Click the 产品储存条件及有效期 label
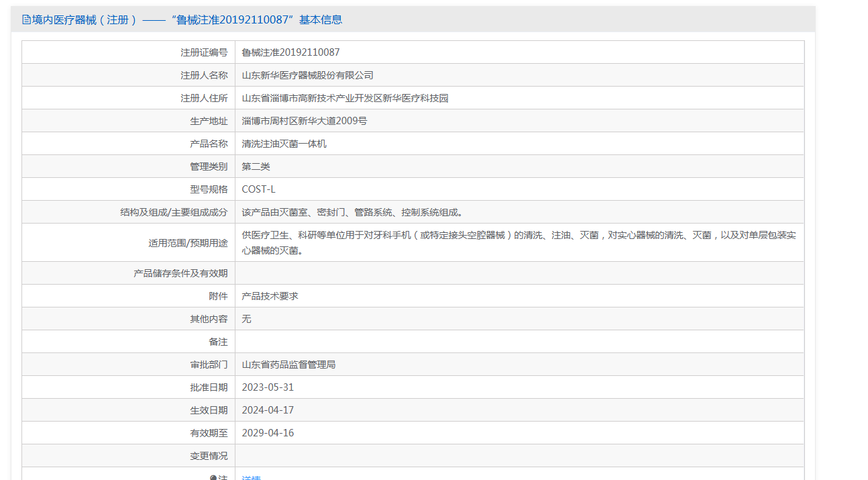This screenshot has height=480, width=868. coord(180,273)
